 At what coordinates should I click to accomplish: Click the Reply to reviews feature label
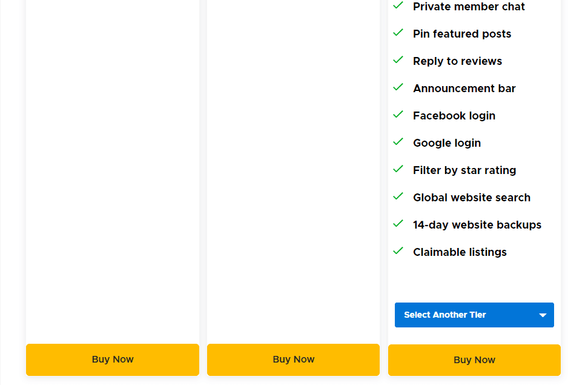[457, 61]
